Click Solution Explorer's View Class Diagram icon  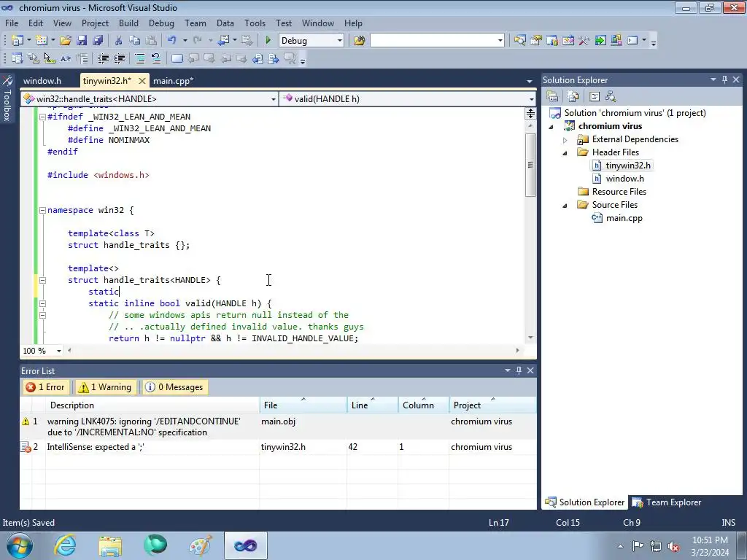coord(611,97)
